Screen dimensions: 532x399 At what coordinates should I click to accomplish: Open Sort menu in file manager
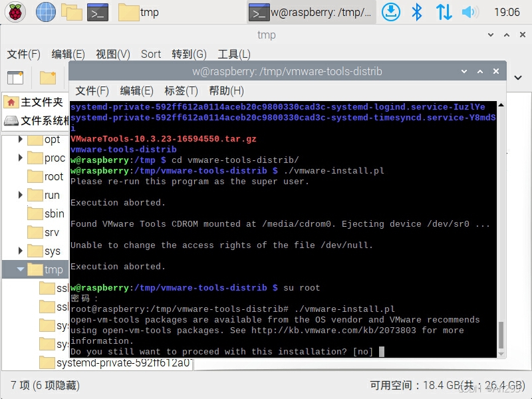[151, 54]
